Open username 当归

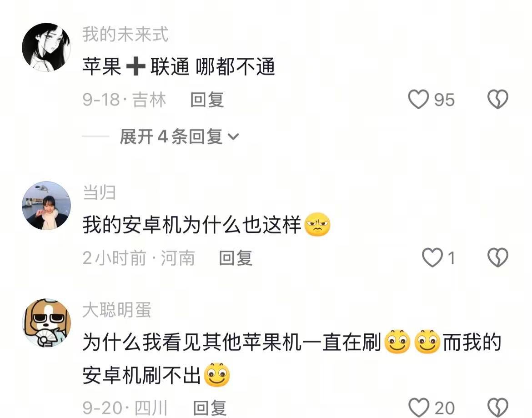point(99,192)
